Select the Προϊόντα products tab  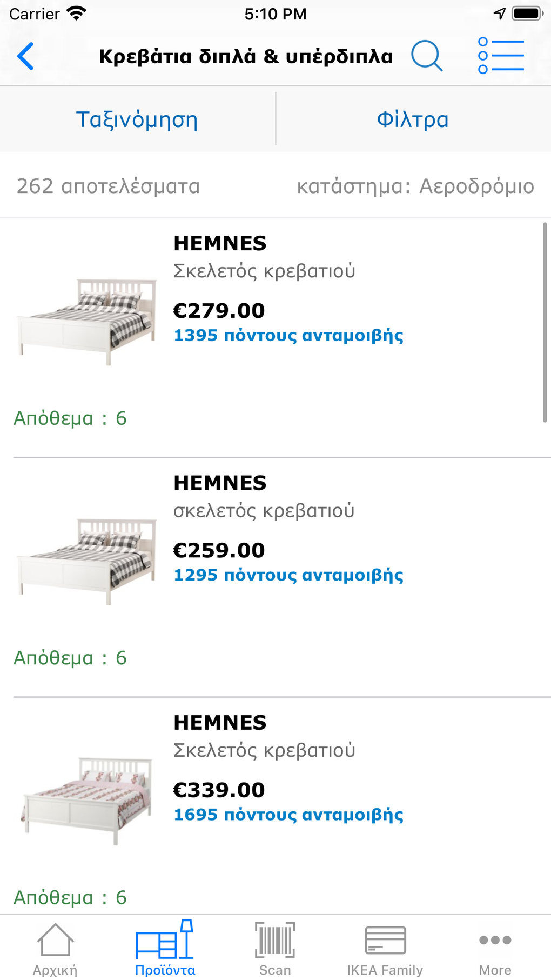click(165, 949)
